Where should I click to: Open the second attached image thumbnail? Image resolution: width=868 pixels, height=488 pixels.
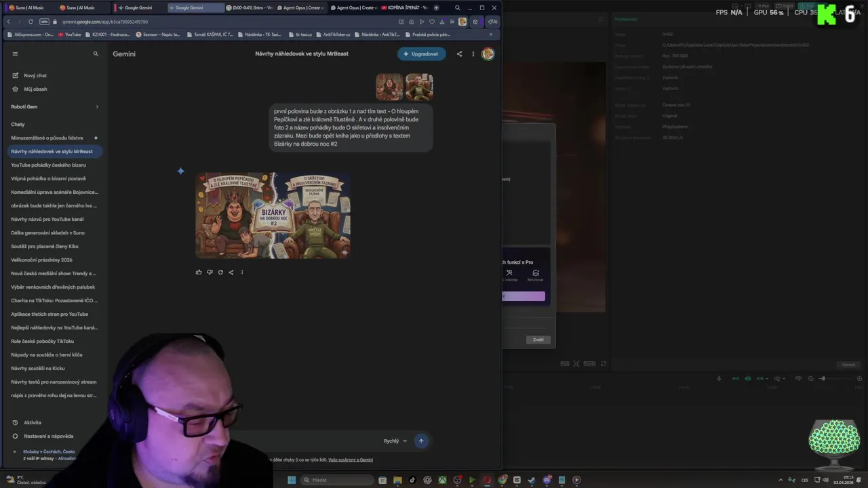point(419,87)
